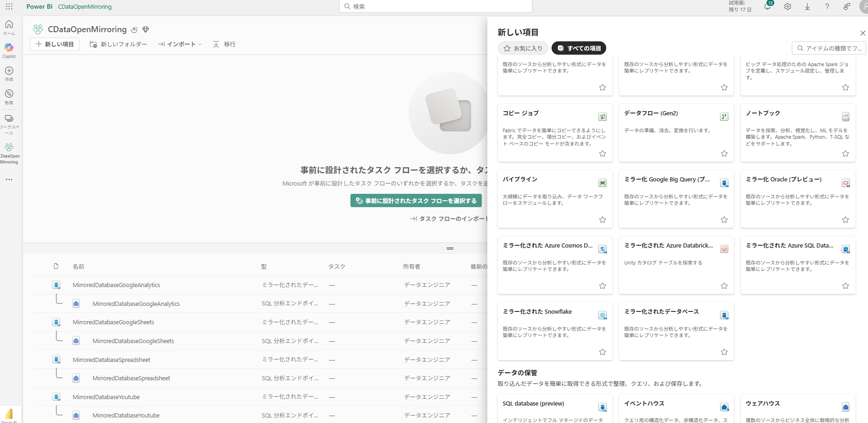868x423 pixels.
Task: Close the 新しい項目 panel
Action: click(x=862, y=33)
